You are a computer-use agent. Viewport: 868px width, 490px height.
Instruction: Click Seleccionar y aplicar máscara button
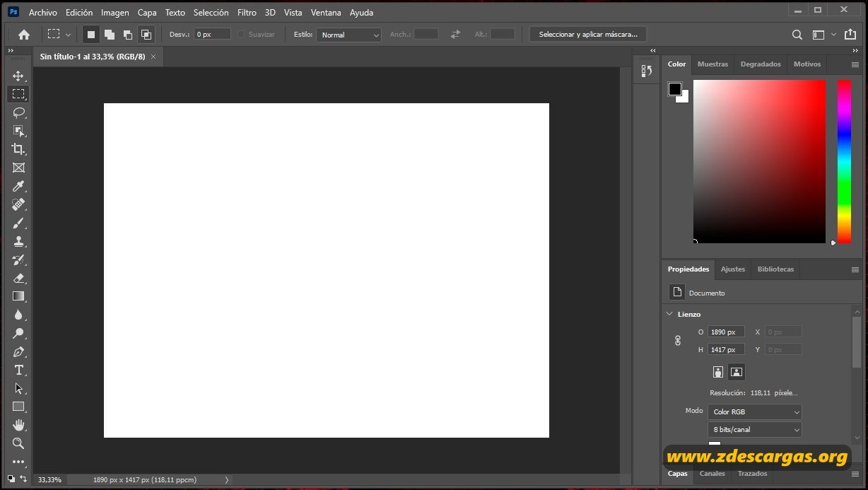[x=588, y=34]
